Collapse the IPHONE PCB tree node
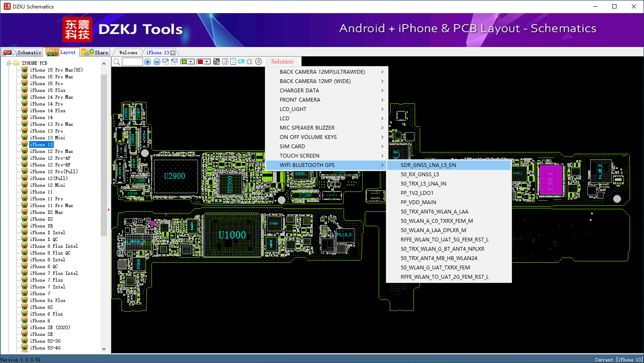Image resolution: width=644 pixels, height=363 pixels. pyautogui.click(x=8, y=63)
